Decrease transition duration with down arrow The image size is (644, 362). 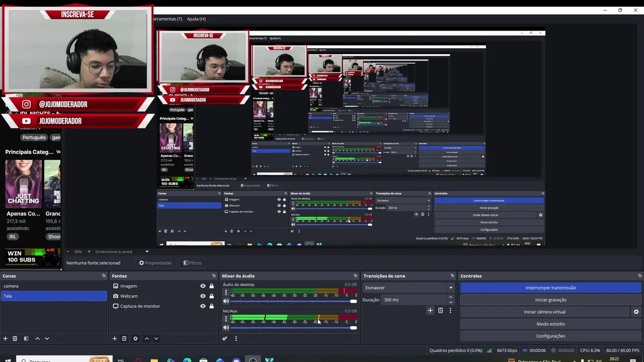pos(450,302)
